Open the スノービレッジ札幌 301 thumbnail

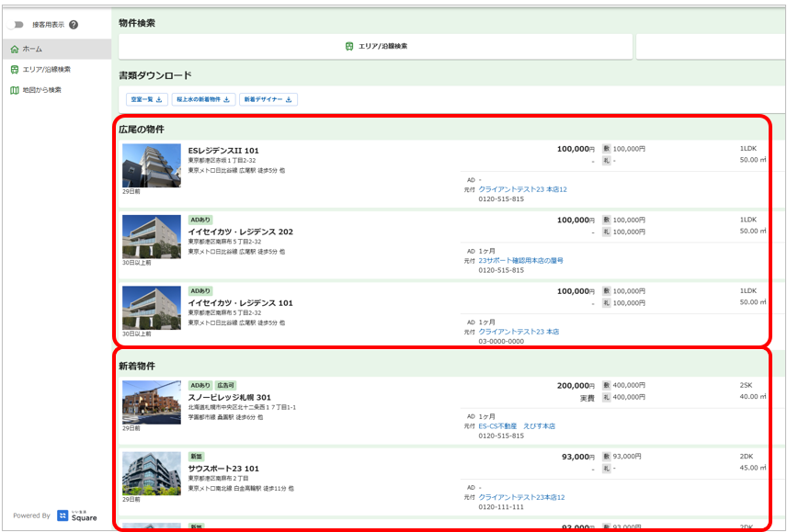coord(152,402)
